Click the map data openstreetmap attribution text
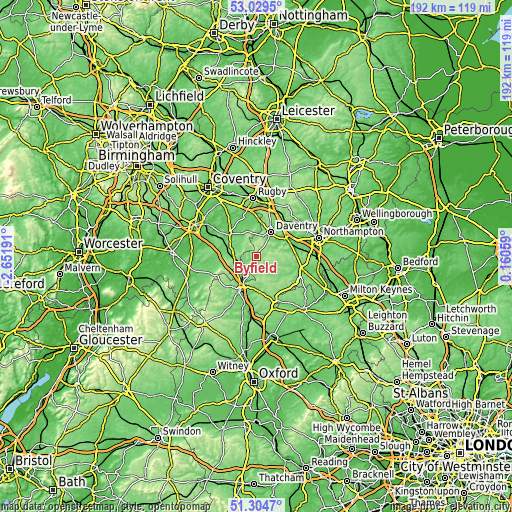Image resolution: width=512 pixels, height=512 pixels. 105,507
